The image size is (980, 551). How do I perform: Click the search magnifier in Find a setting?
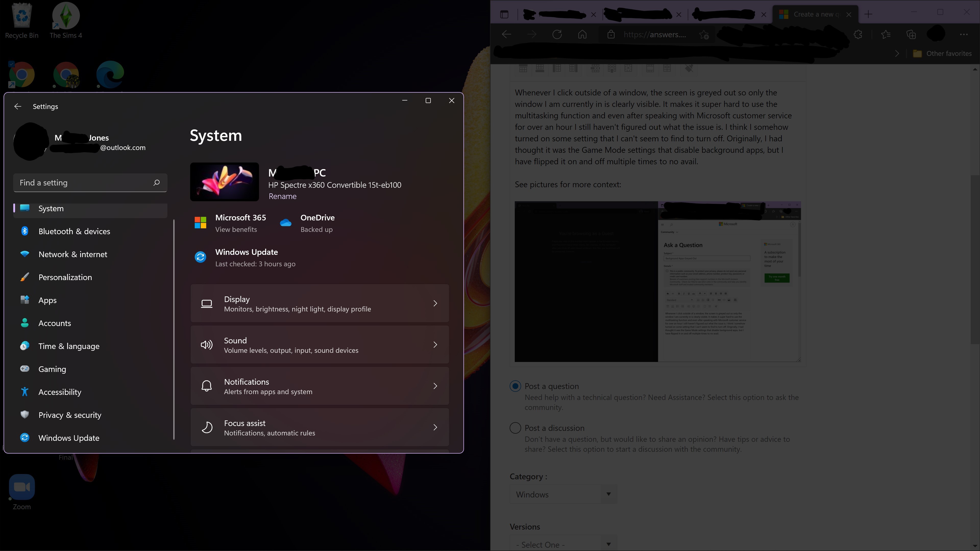156,183
